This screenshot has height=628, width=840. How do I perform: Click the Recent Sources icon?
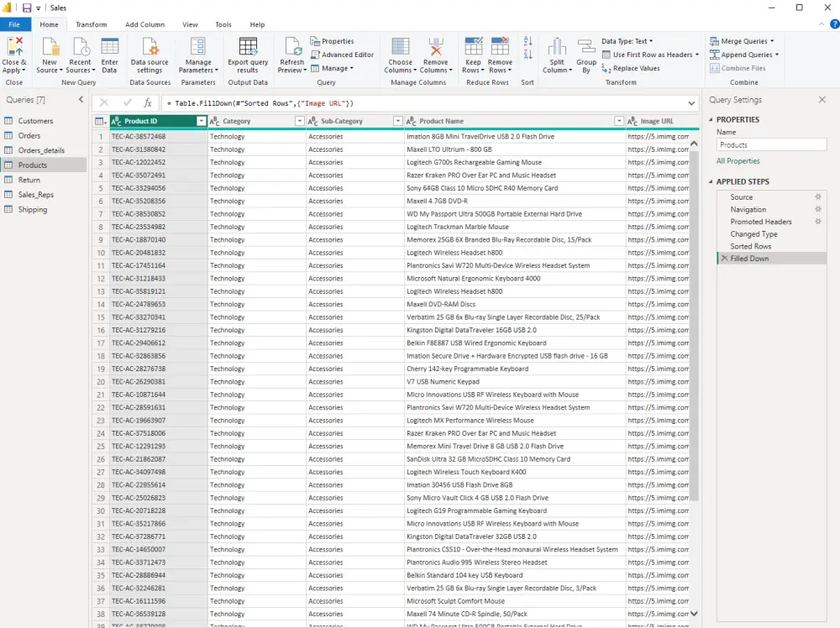pos(81,46)
